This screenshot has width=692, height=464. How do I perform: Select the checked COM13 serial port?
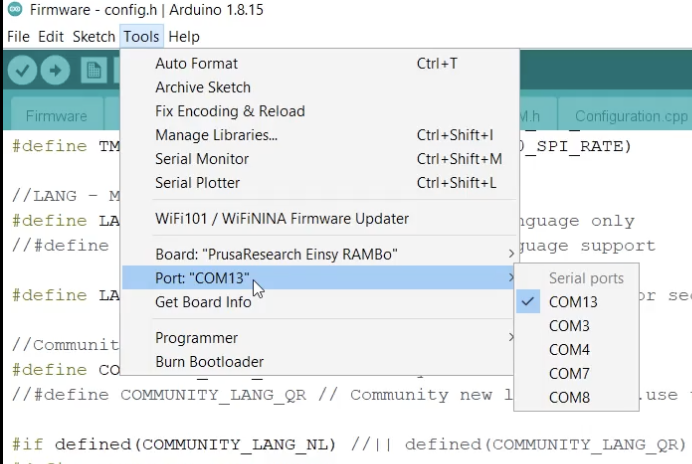[x=576, y=302]
